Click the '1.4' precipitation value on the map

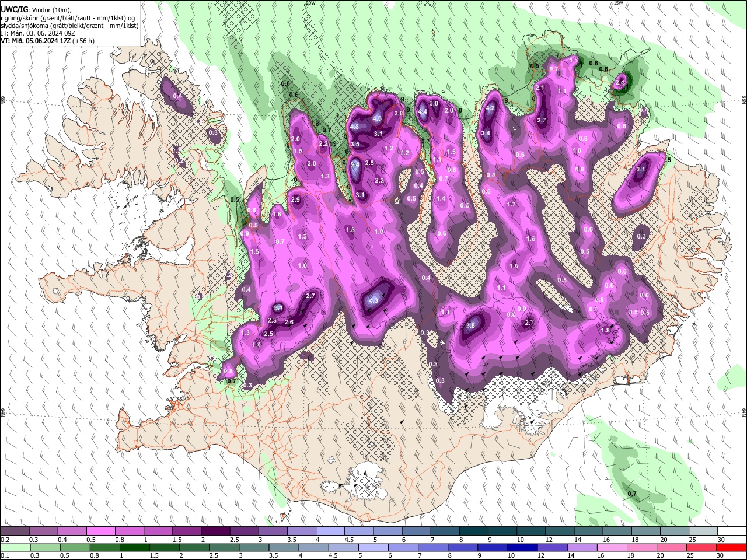[441, 199]
